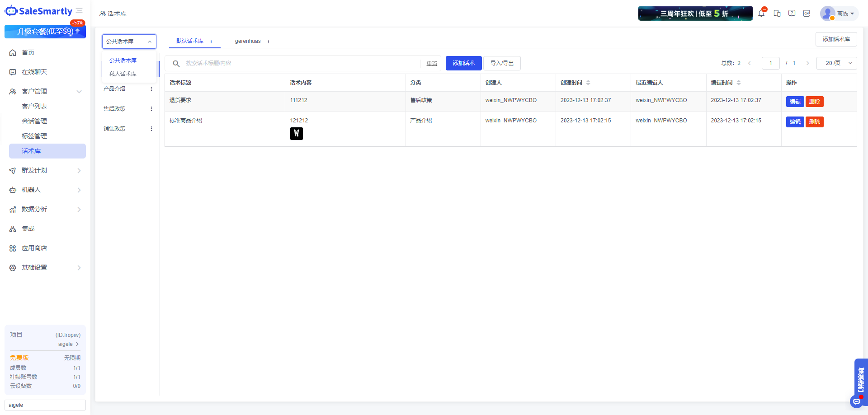868x415 pixels.
Task: Open the 20/页 page size dropdown
Action: click(836, 63)
